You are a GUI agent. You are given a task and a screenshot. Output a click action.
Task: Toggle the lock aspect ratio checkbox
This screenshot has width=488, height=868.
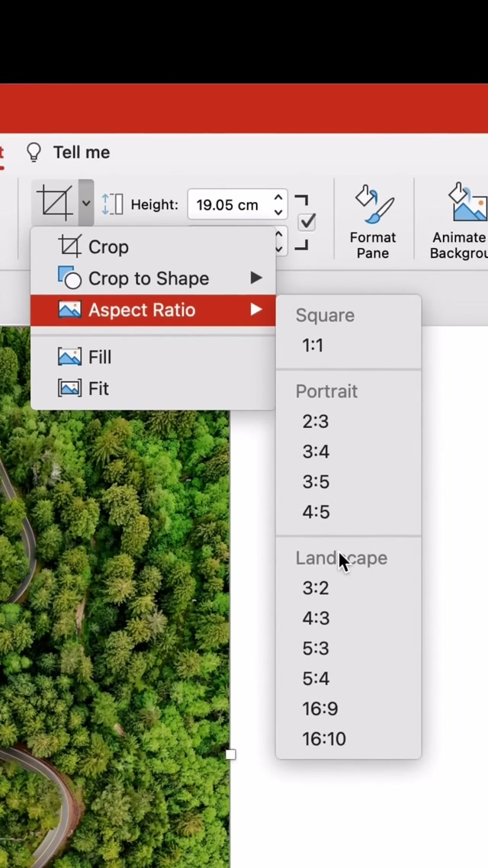coord(307,222)
